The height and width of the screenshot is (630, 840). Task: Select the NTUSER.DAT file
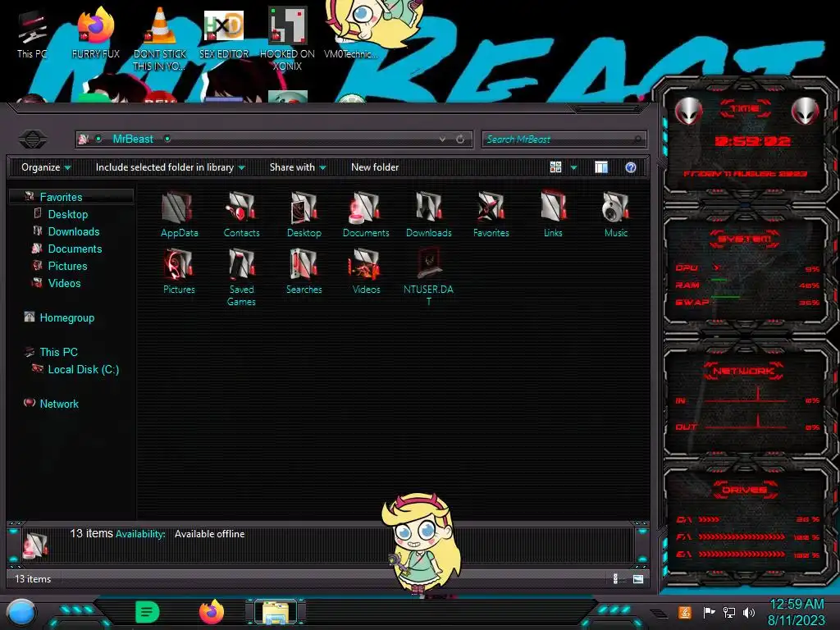coord(428,277)
